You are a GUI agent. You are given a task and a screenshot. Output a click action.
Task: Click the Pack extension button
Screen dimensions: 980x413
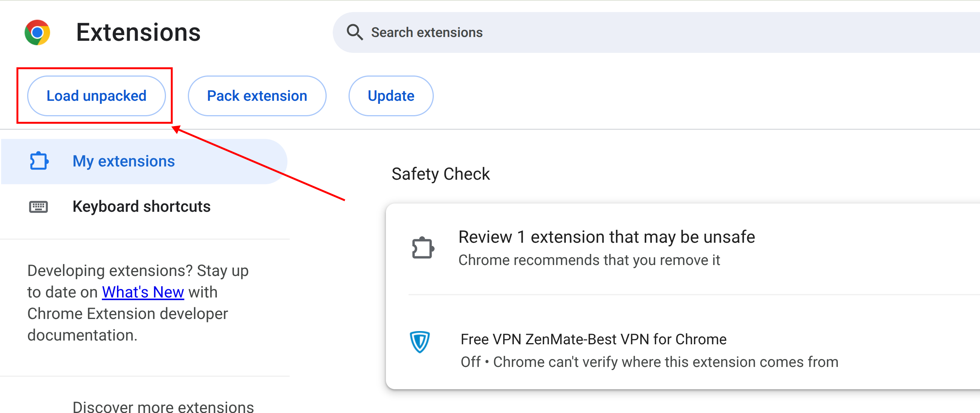257,96
